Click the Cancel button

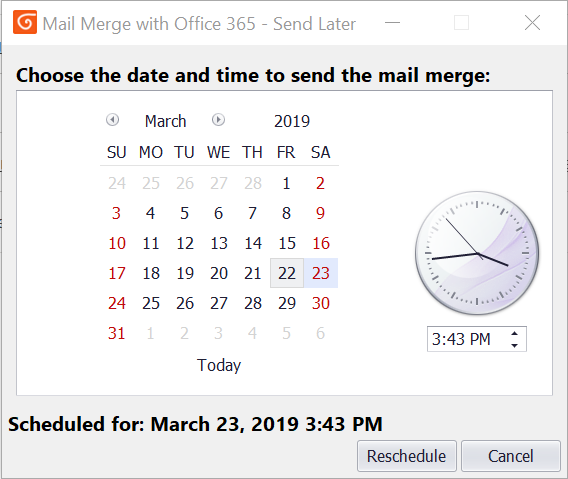[x=511, y=456]
